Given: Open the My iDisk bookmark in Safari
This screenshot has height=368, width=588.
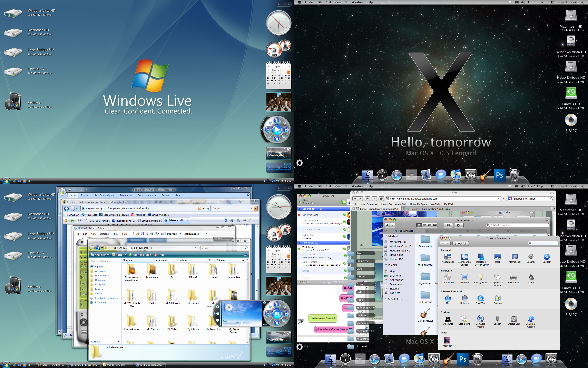Looking at the screenshot, I should 449,204.
